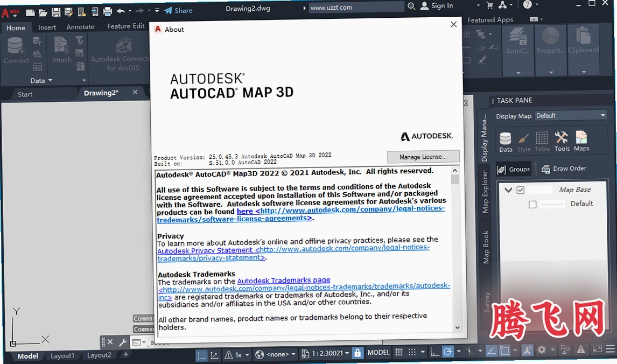Open the Feature Edit ribbon tab
Viewport: 617px width, 364px height.
tap(125, 26)
